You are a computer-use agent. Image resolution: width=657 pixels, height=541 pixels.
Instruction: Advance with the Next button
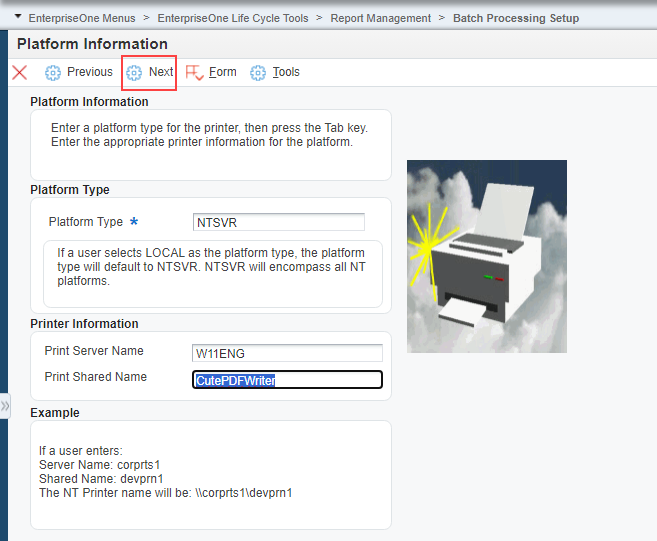point(150,72)
